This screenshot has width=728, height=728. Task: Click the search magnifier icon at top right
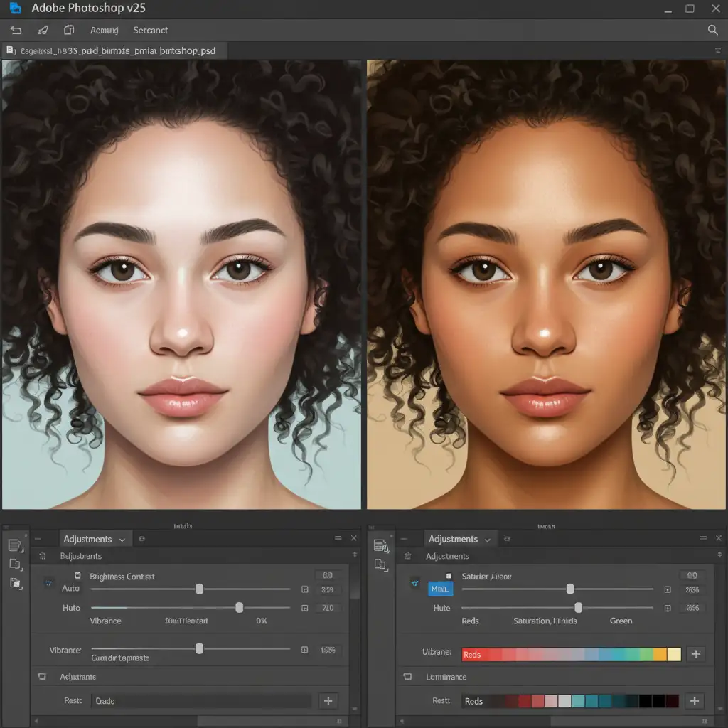point(712,30)
